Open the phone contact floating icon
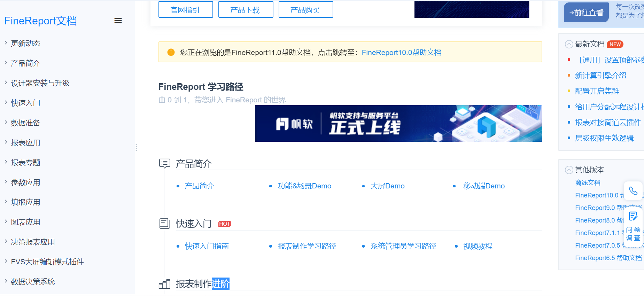 pyautogui.click(x=633, y=191)
